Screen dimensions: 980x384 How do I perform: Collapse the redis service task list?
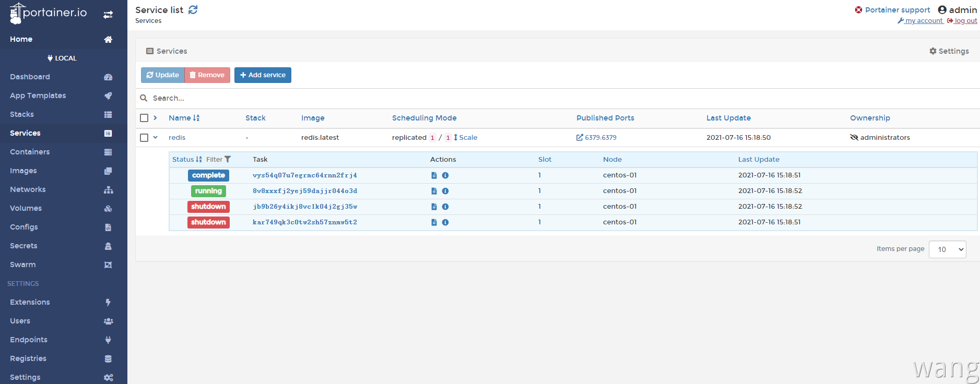[156, 138]
